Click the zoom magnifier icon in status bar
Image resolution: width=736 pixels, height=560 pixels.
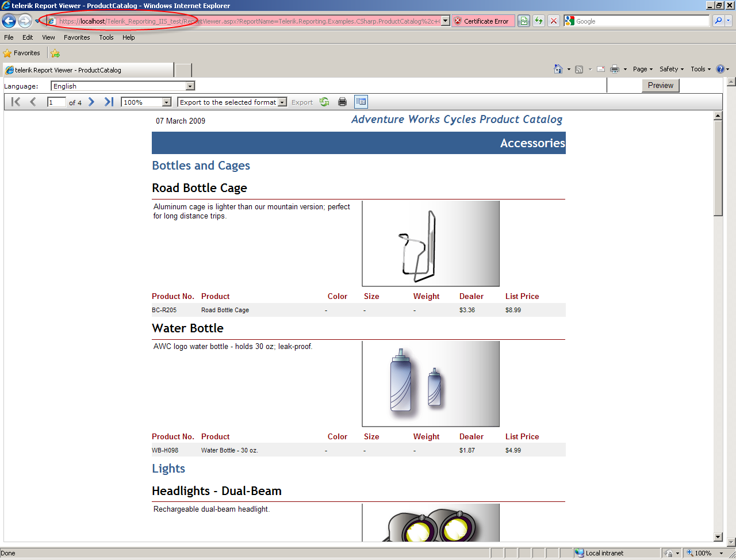point(690,553)
